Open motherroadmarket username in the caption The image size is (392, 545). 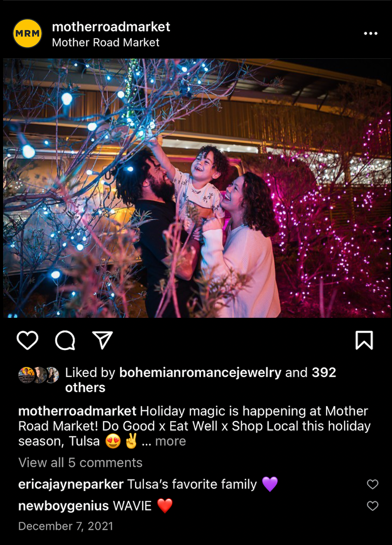tap(77, 411)
